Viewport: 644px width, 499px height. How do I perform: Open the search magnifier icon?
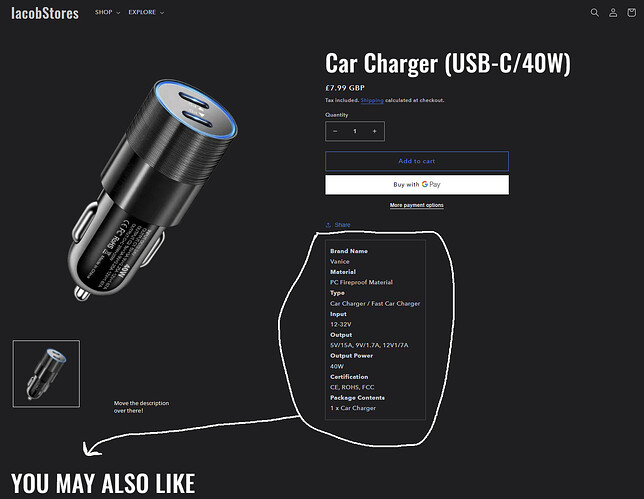(x=594, y=13)
